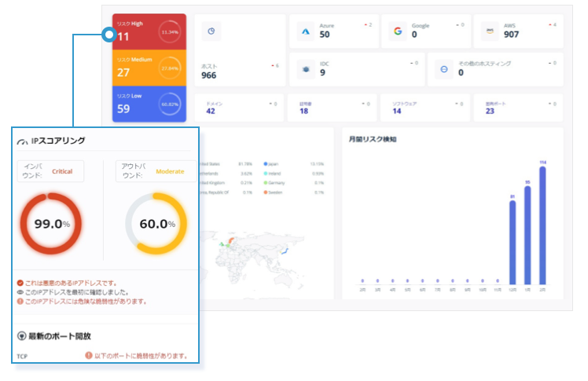Click the Ireland legend dot
588x381 pixels.
coord(266,174)
